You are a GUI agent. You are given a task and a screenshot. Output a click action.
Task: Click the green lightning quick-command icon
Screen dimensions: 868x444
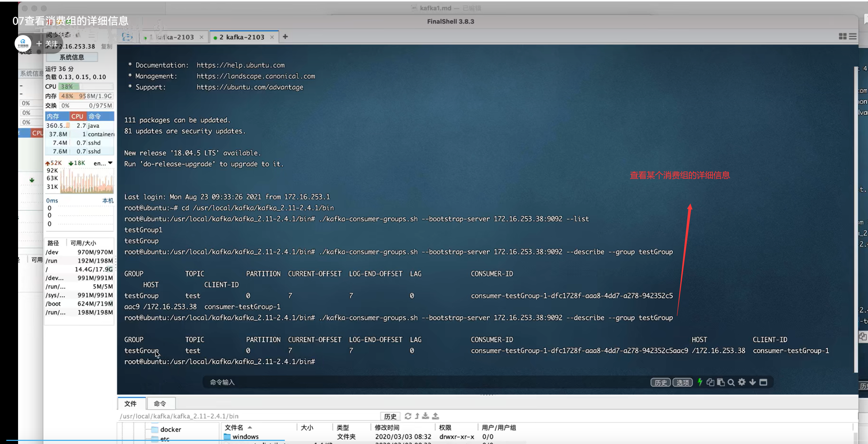click(700, 382)
